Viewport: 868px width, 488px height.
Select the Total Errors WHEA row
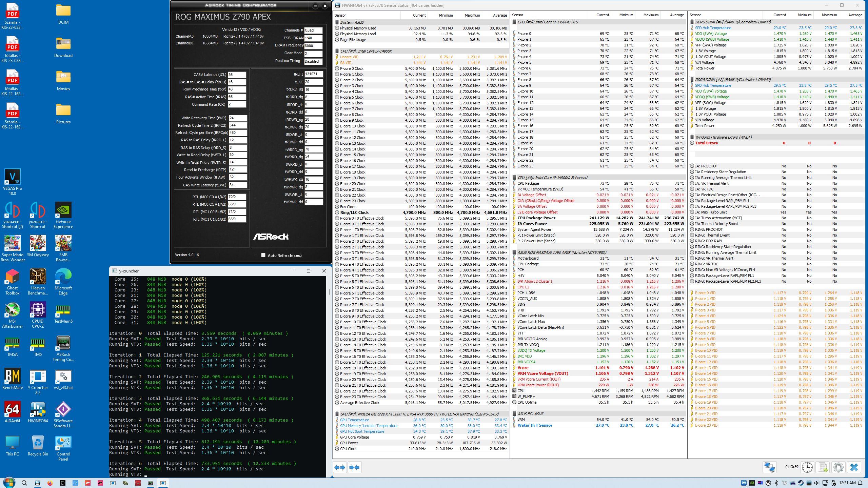[776, 143]
